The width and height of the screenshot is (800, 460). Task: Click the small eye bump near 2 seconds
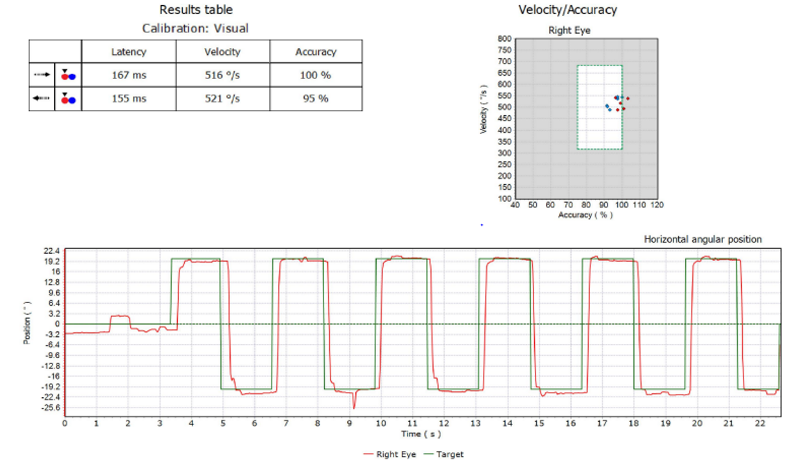pos(120,317)
